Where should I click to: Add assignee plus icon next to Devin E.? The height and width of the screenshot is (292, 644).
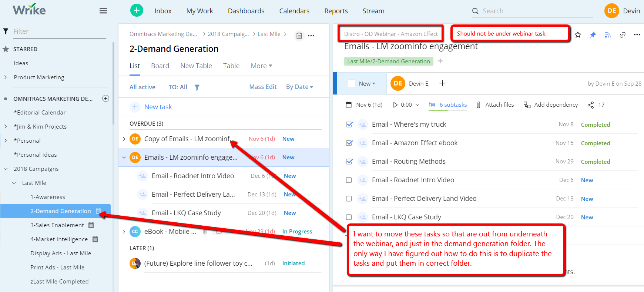(442, 83)
